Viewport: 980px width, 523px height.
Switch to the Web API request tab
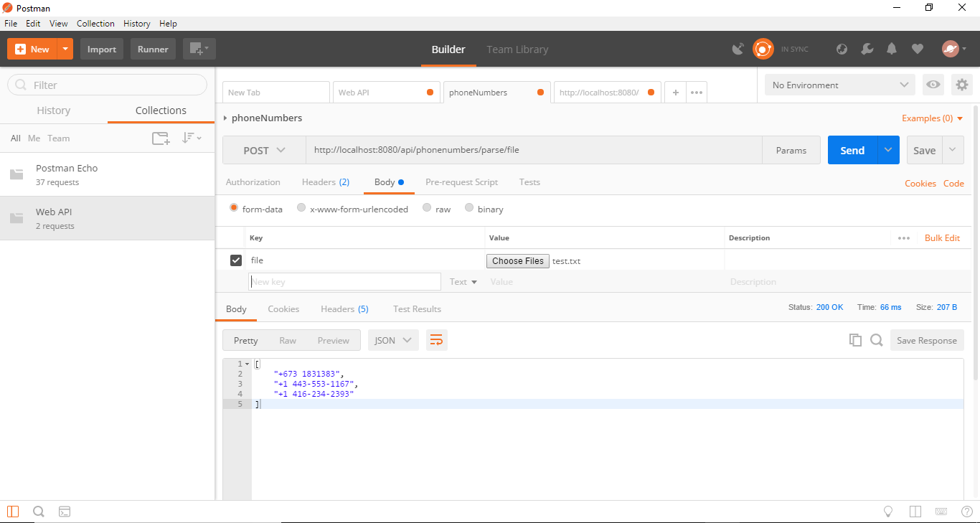[x=387, y=93]
